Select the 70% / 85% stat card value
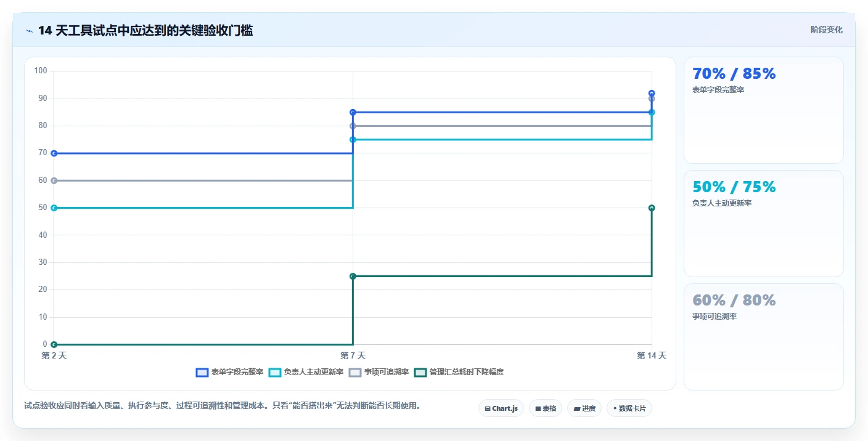Screen dimensions: 868x441 click(734, 74)
